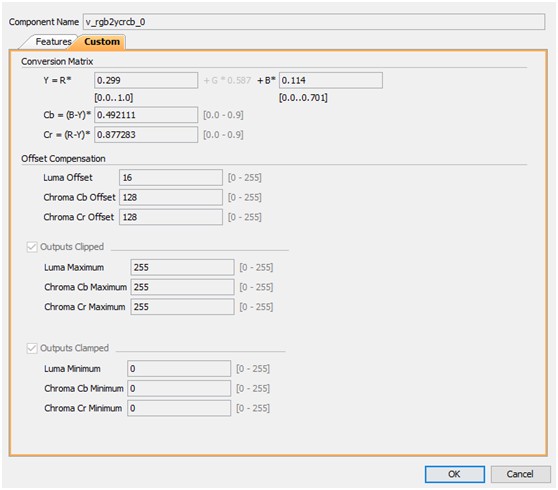This screenshot has height=490, width=558.
Task: Edit the Luma Offset field
Action: pos(171,178)
